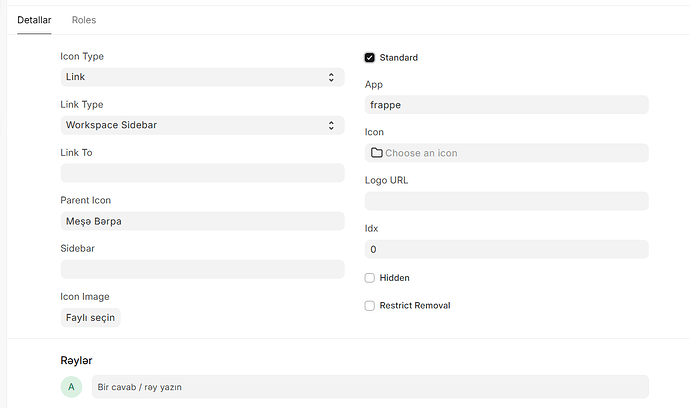Click the Parent Icon field with 'Meşə Bərpa'
The width and height of the screenshot is (690, 408).
pyautogui.click(x=202, y=221)
